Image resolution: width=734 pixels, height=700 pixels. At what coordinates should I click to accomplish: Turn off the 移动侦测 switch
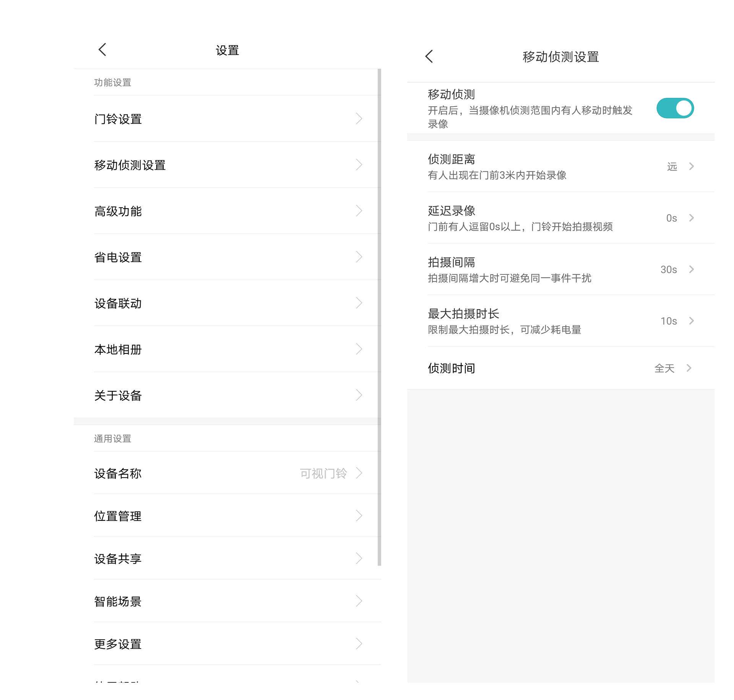(x=675, y=108)
